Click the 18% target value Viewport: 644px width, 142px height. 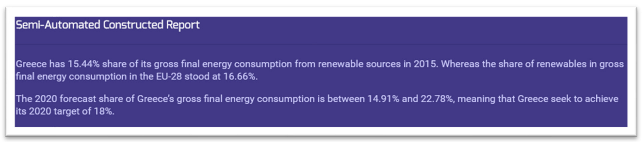coord(104,111)
